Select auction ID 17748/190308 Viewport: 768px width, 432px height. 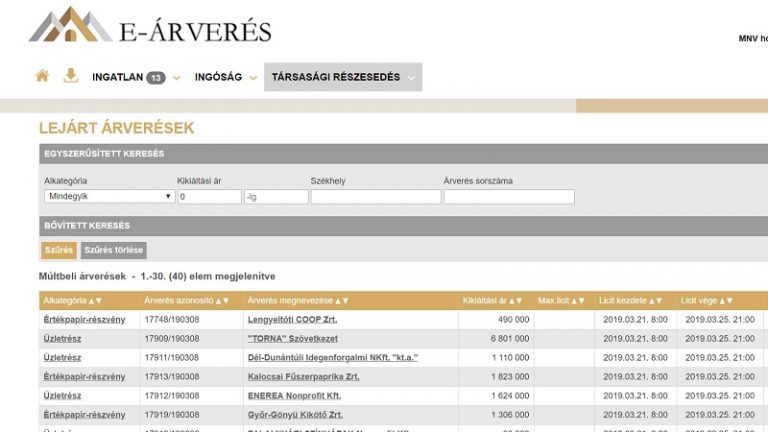(x=172, y=319)
